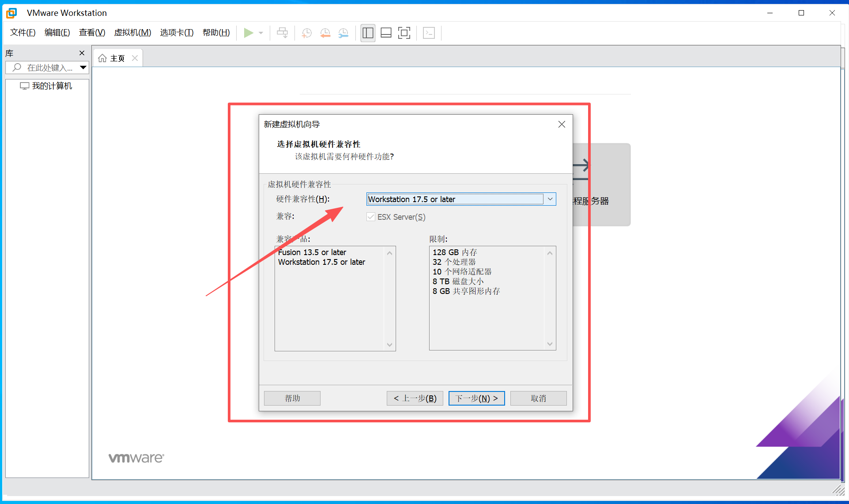Expand the library search filter dropdown
Screen dimensions: 849x504
click(x=83, y=68)
